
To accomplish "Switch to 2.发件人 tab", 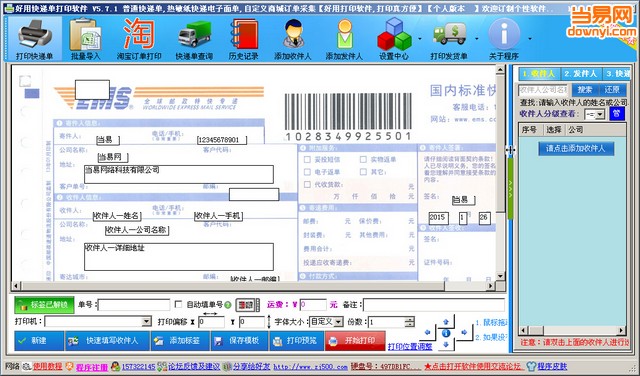I will point(580,74).
